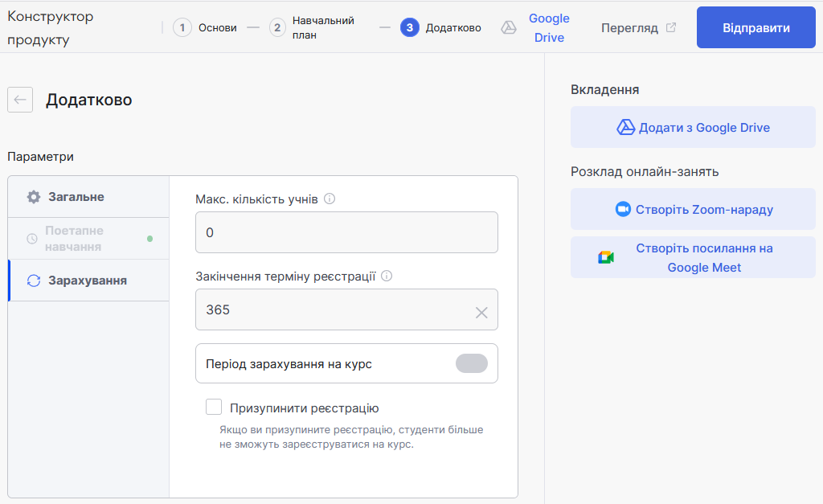This screenshot has height=504, width=823.
Task: Click the gear icon in Загальне tab
Action: 33,197
